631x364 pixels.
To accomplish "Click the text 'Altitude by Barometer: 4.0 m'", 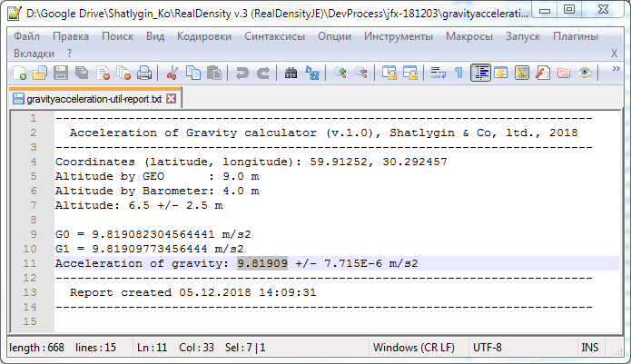I will click(157, 191).
